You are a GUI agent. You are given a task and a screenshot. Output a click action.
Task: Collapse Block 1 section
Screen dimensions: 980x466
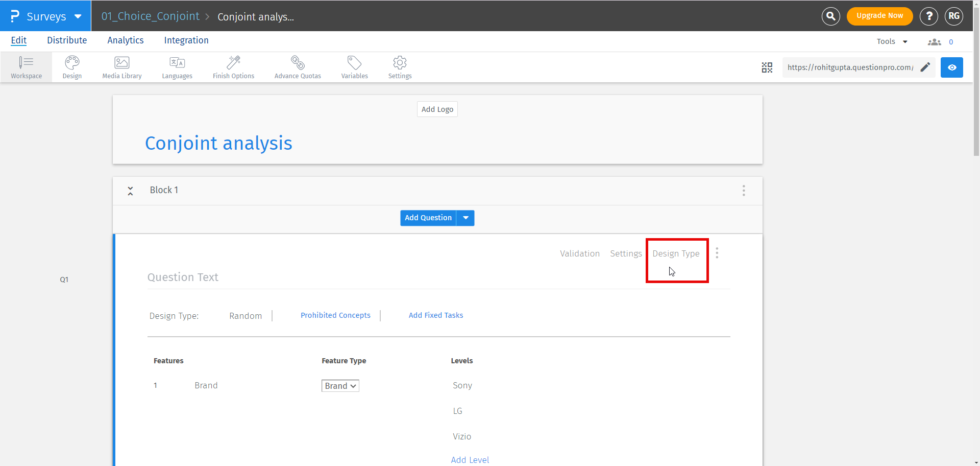pos(131,191)
